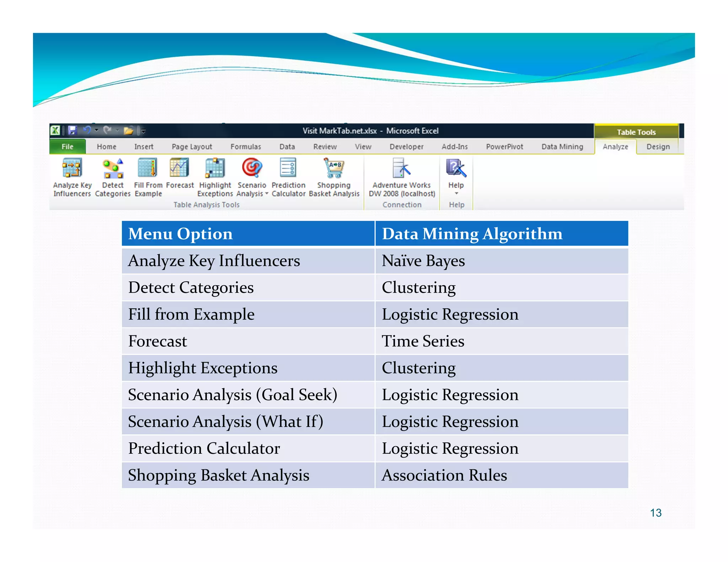Click 'Association Rules' table cell
This screenshot has width=728, height=562.
[x=502, y=475]
